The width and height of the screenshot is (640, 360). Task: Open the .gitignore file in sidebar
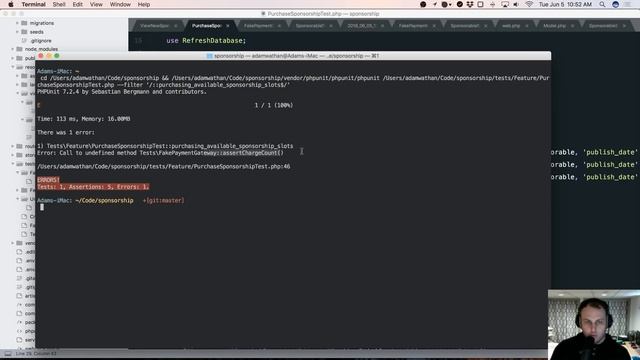coord(41,41)
